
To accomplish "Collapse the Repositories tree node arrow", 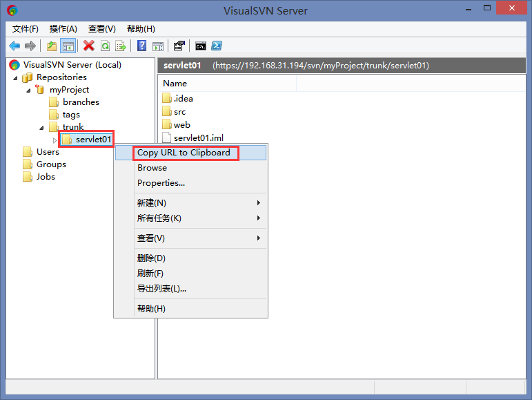I will point(16,78).
